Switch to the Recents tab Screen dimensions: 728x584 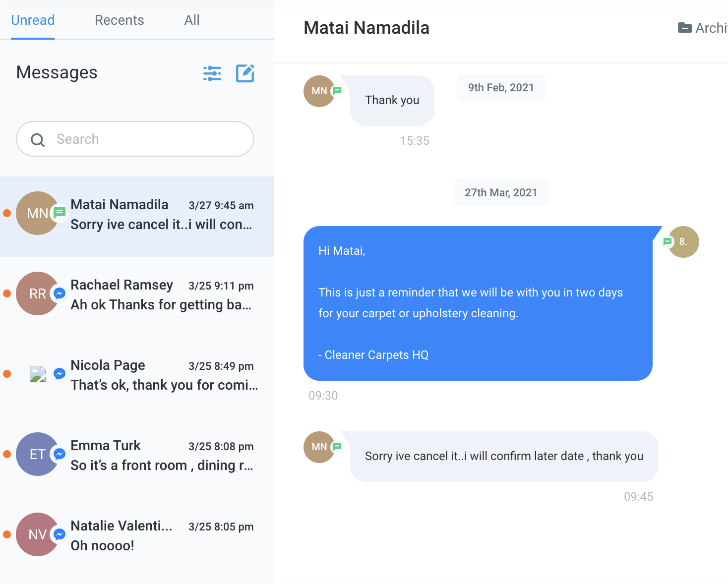(120, 20)
